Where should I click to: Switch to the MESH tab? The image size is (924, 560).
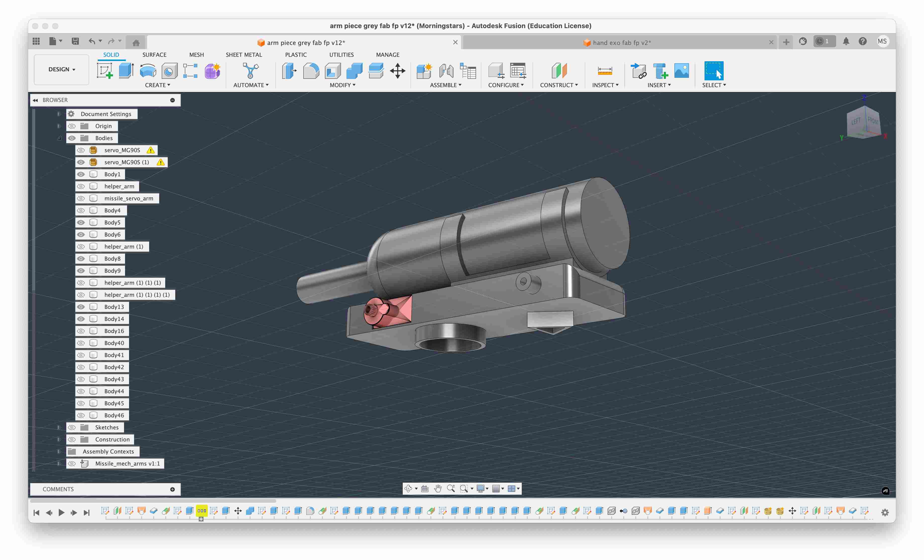[x=197, y=55]
